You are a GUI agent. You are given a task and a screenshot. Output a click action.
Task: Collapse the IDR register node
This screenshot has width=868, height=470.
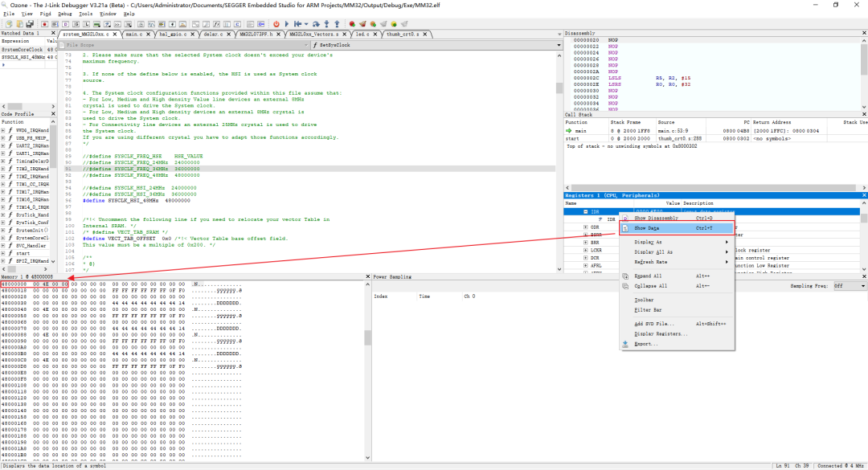pos(585,211)
